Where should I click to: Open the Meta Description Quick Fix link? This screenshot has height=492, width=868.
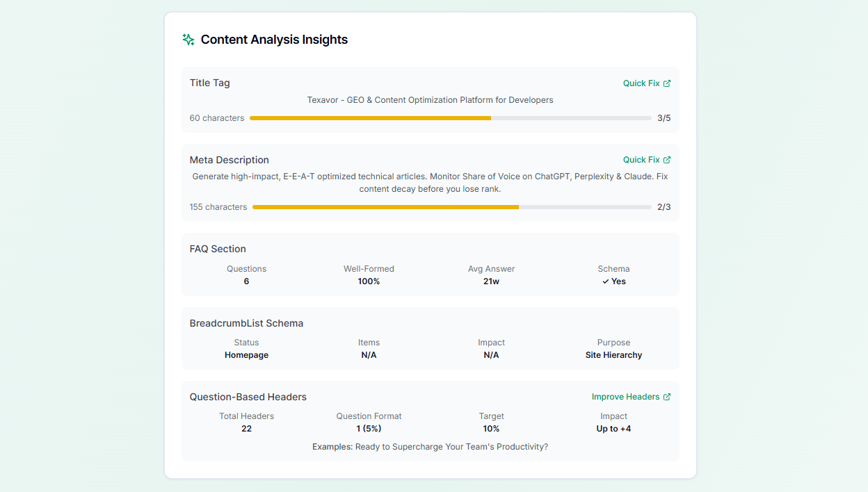click(x=641, y=160)
